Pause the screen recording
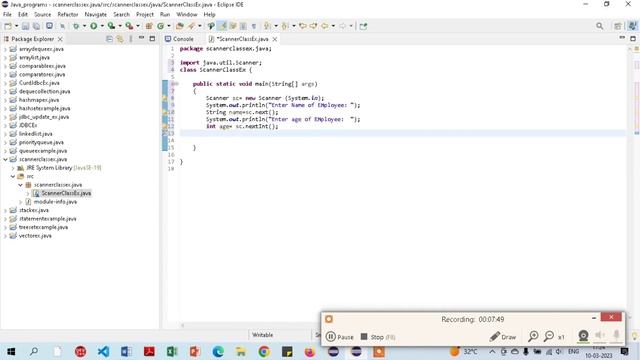 (x=340, y=337)
